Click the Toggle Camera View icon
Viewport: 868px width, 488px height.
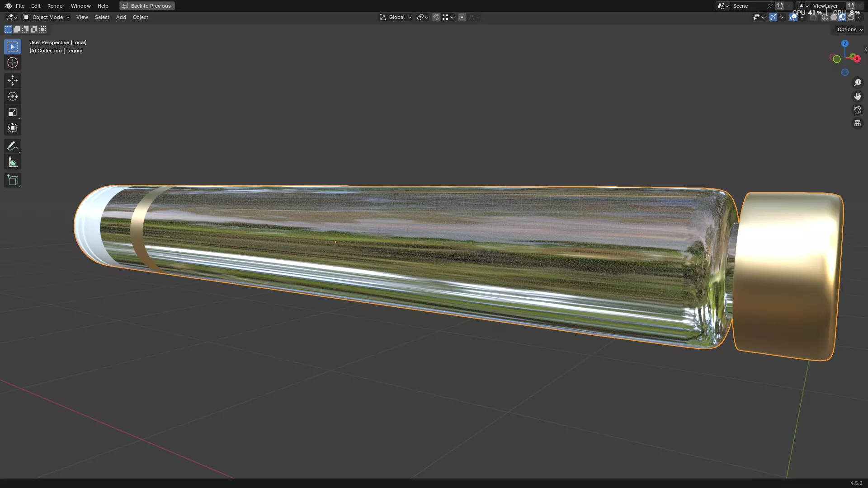click(857, 110)
